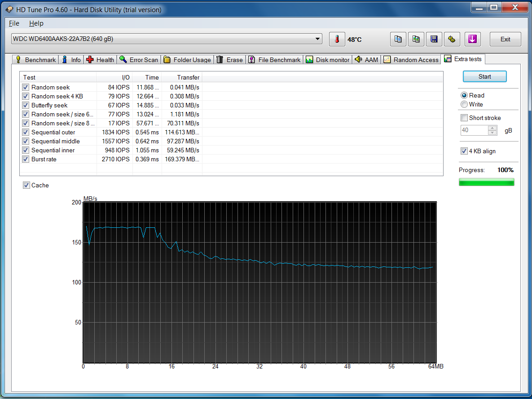
Task: Expand the WDC drive selection dropdown
Action: coord(318,39)
